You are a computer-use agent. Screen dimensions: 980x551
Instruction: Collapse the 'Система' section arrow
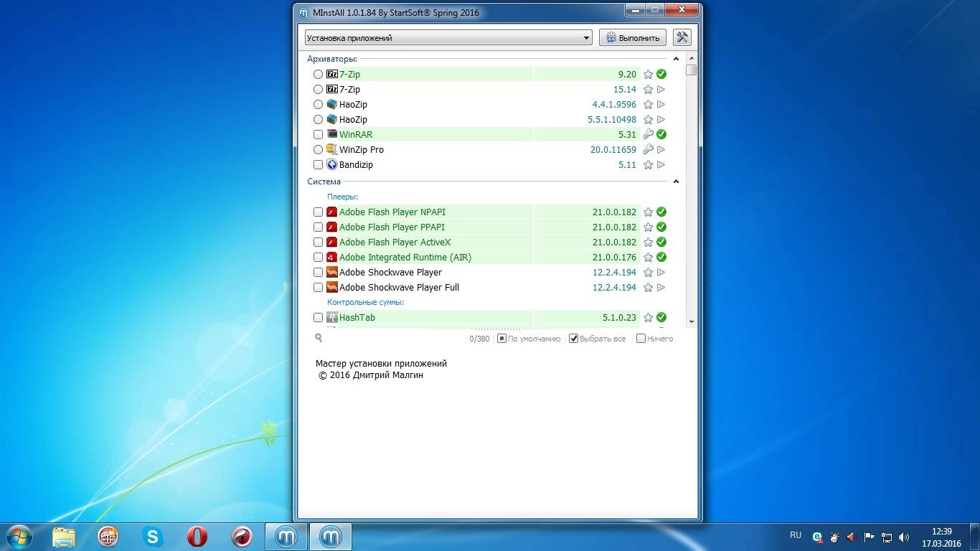pos(676,182)
